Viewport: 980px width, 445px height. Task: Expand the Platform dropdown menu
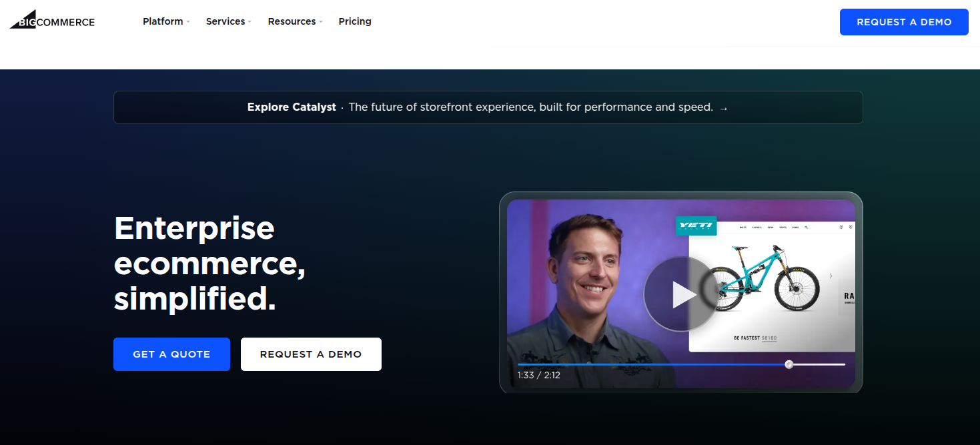click(166, 21)
